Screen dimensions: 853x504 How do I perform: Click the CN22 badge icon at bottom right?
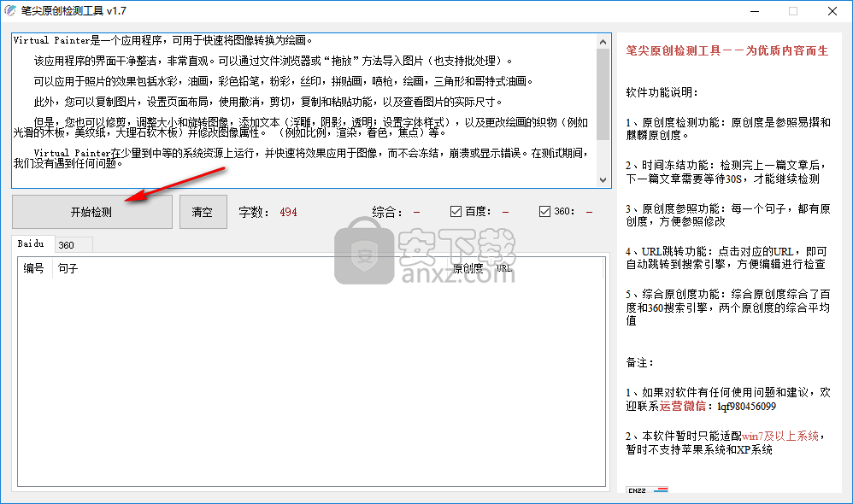pos(647,489)
